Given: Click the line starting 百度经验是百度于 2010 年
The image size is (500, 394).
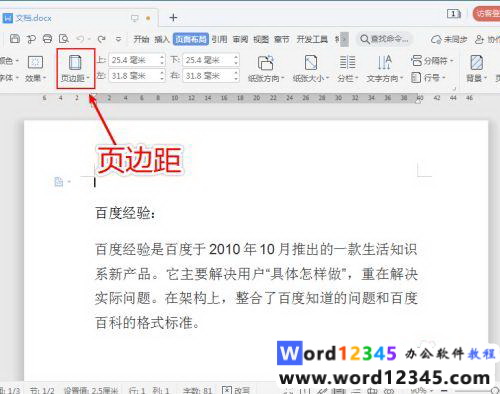Looking at the screenshot, I should click(256, 249).
